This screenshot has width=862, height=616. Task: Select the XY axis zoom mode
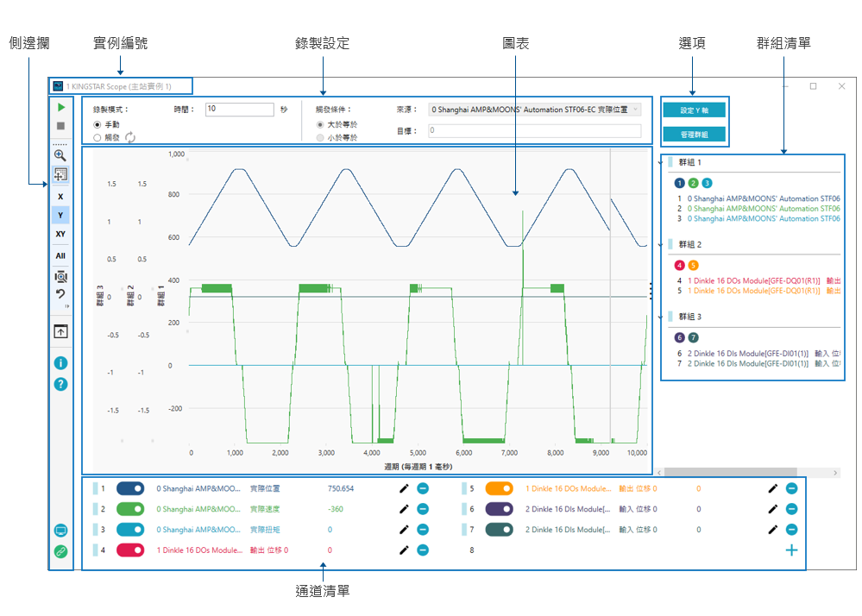pyautogui.click(x=60, y=234)
